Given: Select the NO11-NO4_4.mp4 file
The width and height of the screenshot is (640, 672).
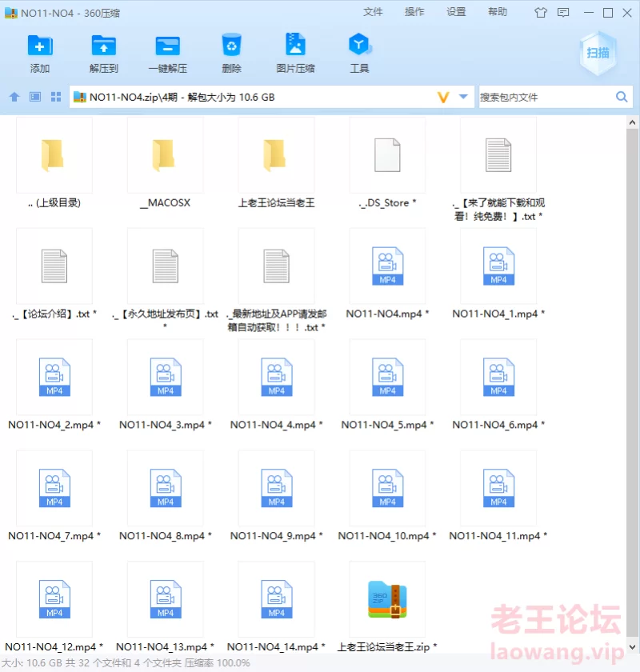Looking at the screenshot, I should (x=277, y=385).
